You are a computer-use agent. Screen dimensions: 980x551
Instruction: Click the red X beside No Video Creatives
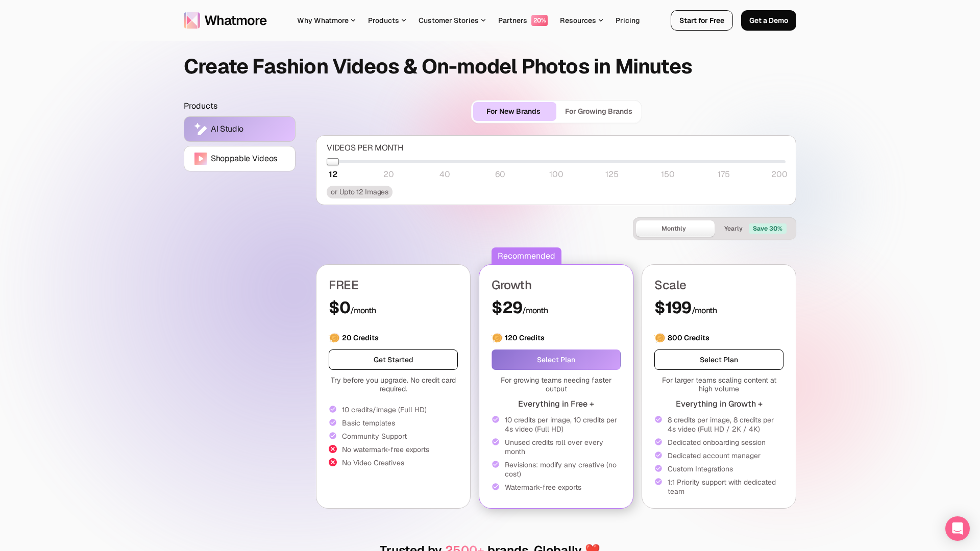(x=333, y=462)
